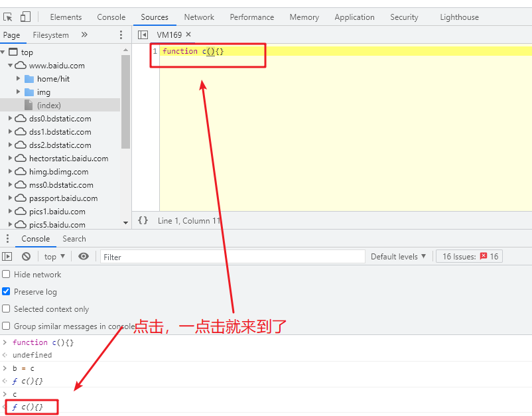Open the (index) file
The height and width of the screenshot is (416, 532).
(49, 105)
